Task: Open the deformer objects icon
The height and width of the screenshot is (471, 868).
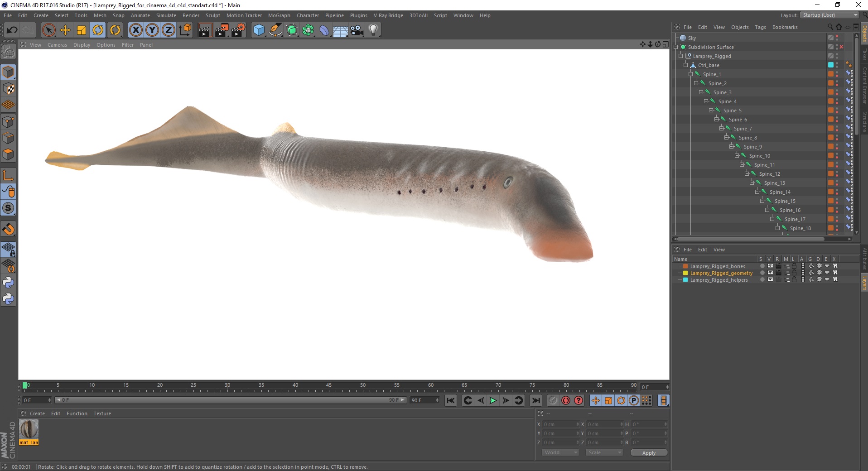Action: click(x=324, y=30)
